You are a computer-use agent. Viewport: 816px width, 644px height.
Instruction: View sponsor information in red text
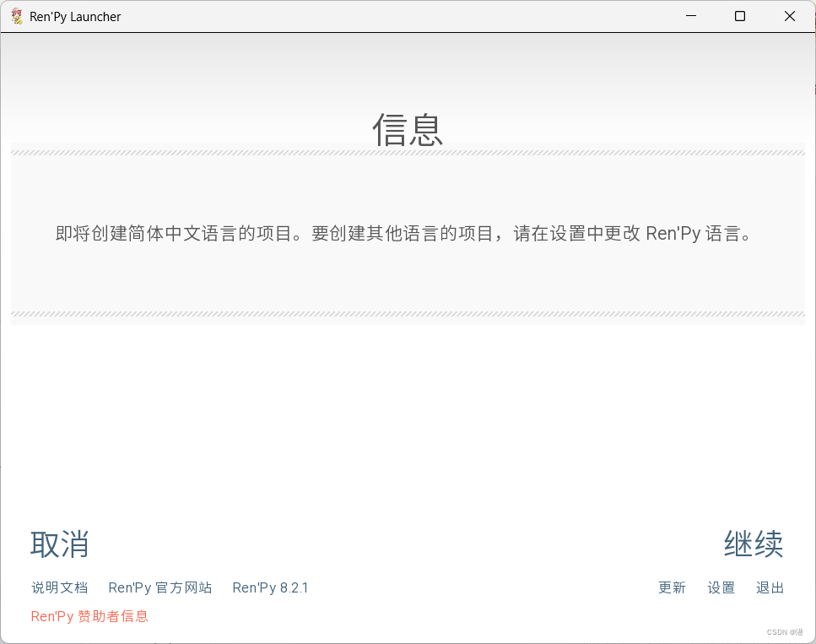pos(89,616)
